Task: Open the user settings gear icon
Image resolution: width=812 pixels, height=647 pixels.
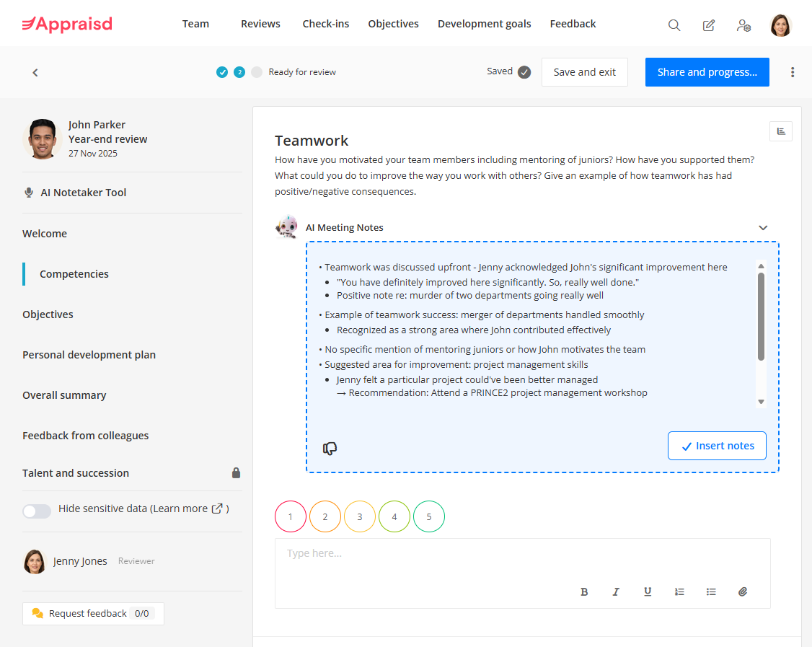Action: point(743,26)
